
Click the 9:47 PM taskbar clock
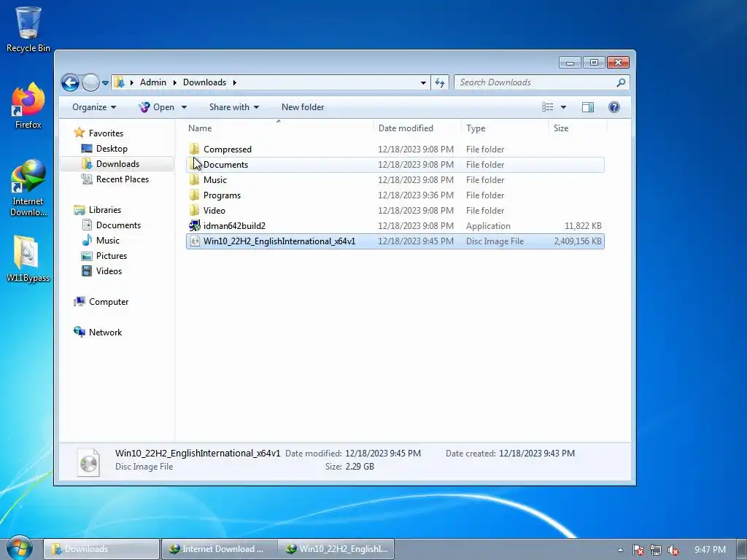point(710,550)
